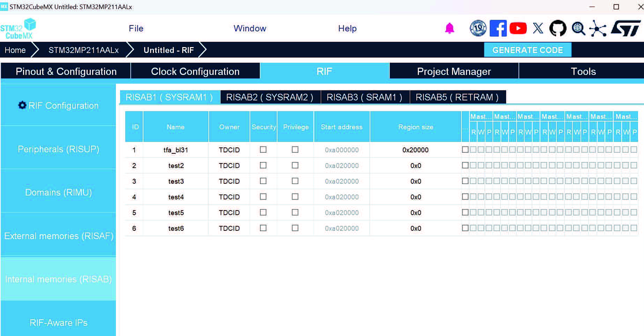This screenshot has height=336, width=644.
Task: Click the Owner TDCID cell for test6
Action: pyautogui.click(x=229, y=228)
